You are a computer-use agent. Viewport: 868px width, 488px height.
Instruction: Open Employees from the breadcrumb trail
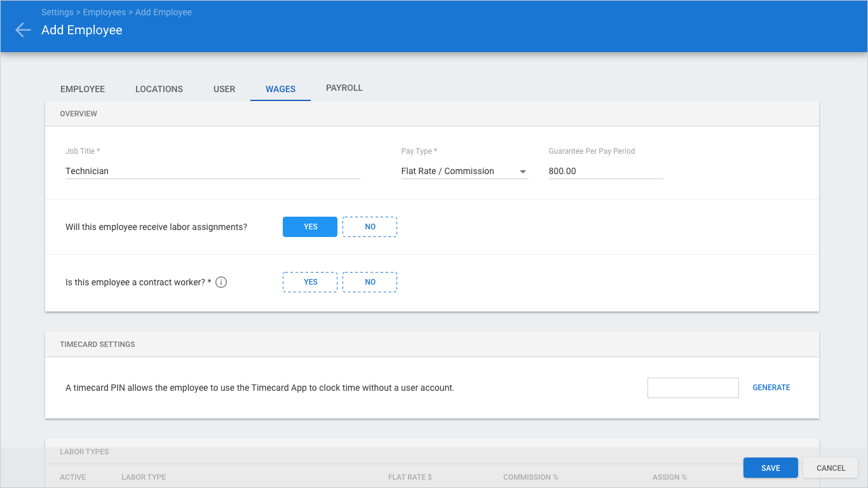[x=105, y=12]
